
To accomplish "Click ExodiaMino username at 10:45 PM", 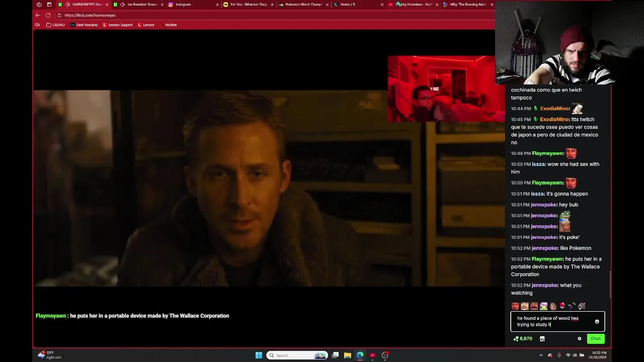I will [554, 120].
